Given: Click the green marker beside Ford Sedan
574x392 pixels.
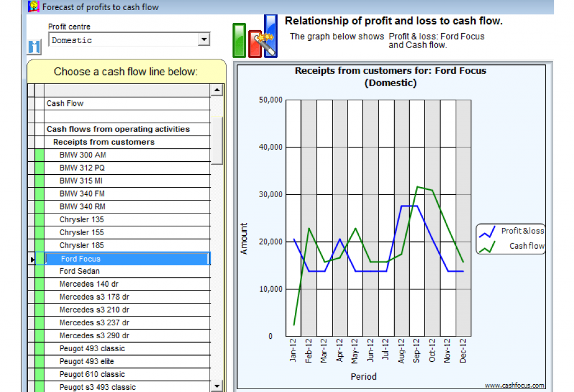Looking at the screenshot, I should pyautogui.click(x=40, y=272).
